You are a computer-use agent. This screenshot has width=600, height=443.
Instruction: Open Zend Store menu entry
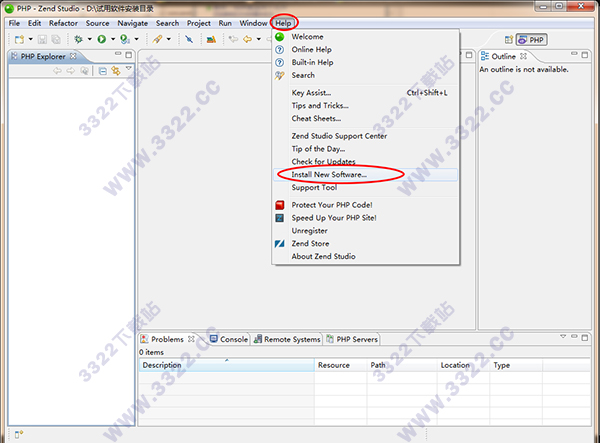tap(365, 244)
